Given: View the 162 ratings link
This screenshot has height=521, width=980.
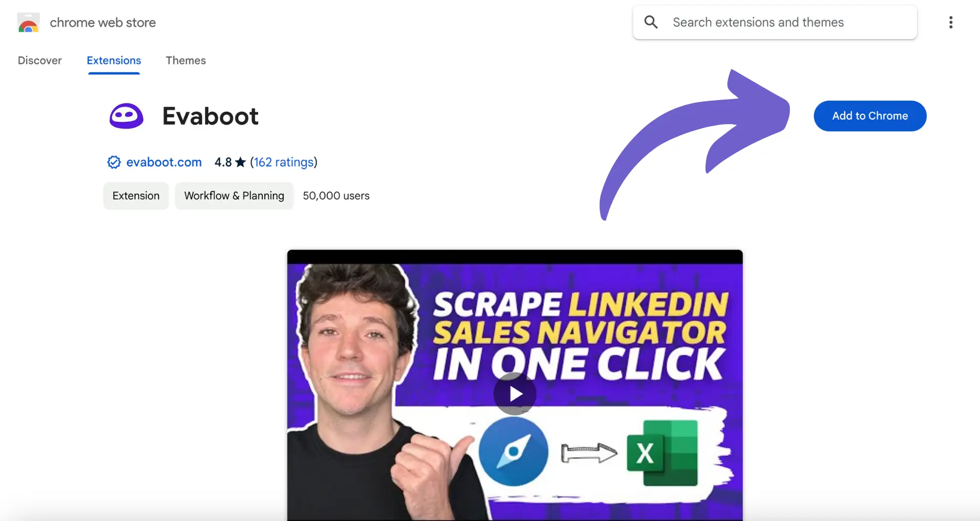Looking at the screenshot, I should click(x=284, y=162).
